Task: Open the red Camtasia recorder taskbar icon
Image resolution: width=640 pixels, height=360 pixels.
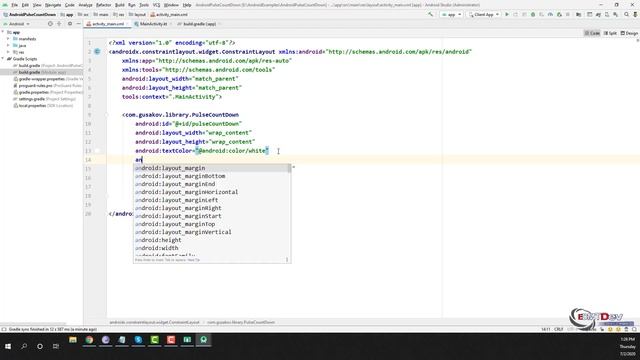Action: tap(171, 340)
